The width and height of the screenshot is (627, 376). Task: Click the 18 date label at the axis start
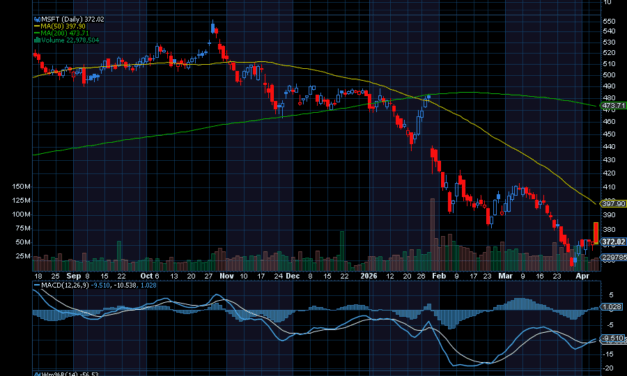38,276
